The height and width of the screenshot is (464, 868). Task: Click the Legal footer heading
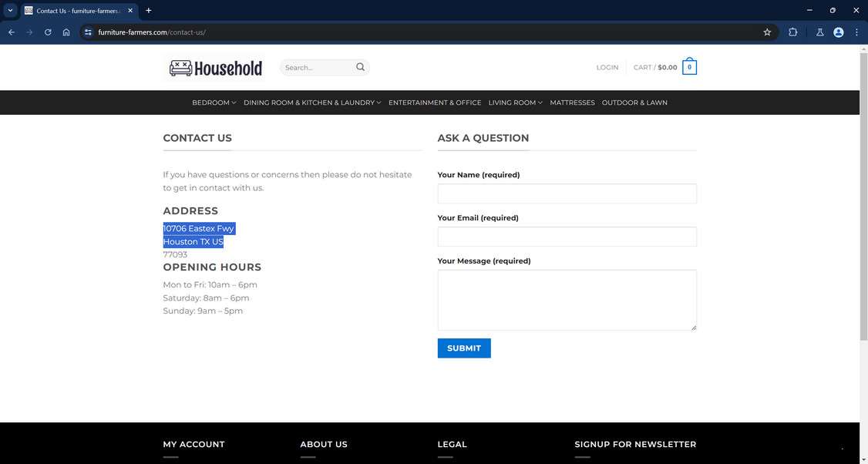pos(453,444)
